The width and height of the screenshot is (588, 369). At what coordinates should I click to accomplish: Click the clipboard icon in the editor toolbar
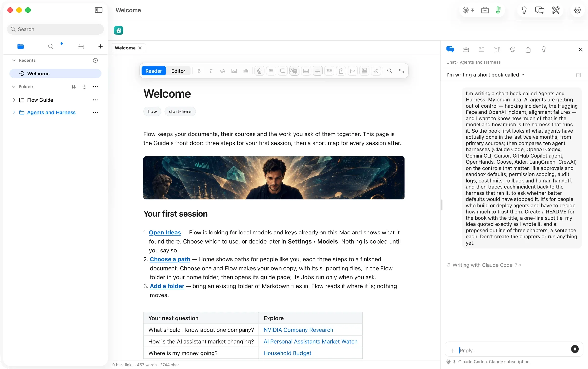pyautogui.click(x=341, y=71)
